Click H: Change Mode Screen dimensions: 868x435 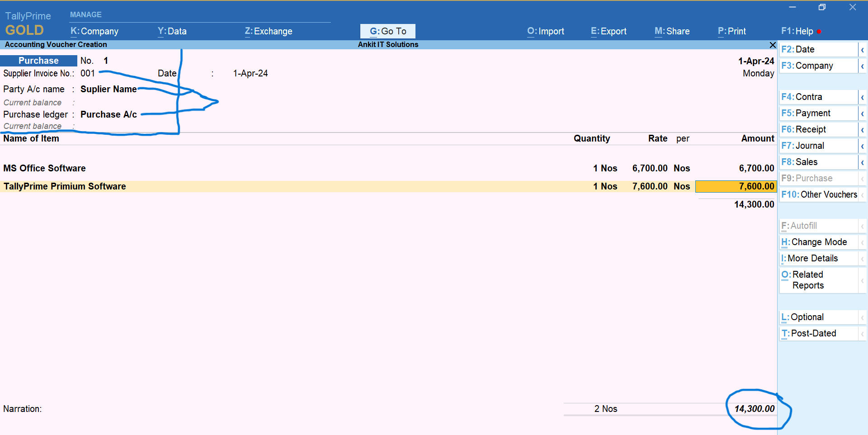point(818,242)
